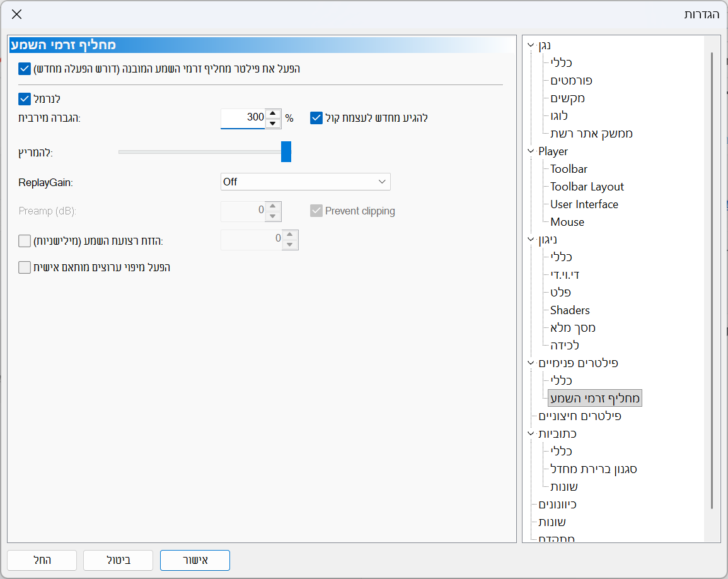Viewport: 728px width, 579px height.
Task: Click the ביטול button
Action: [118, 560]
